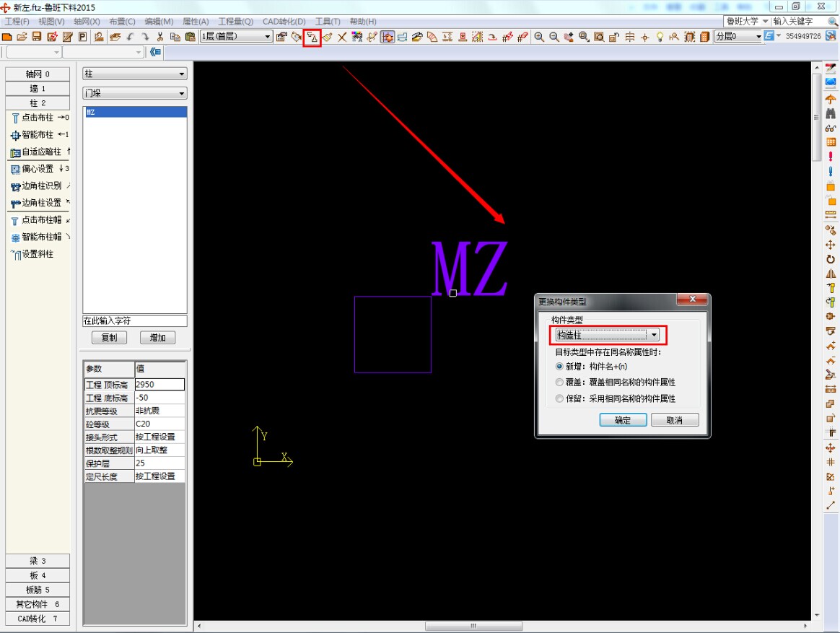Image resolution: width=840 pixels, height=633 pixels.
Task: Select the 边角柱识别 tool
Action: point(38,186)
